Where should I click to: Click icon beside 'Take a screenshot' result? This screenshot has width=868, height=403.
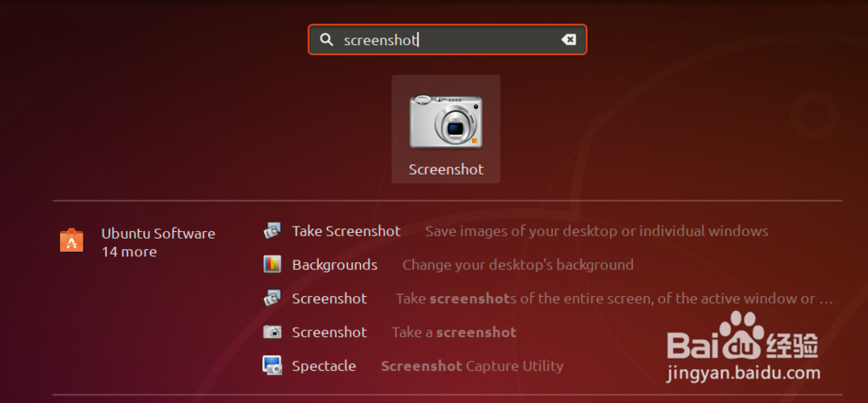[273, 332]
